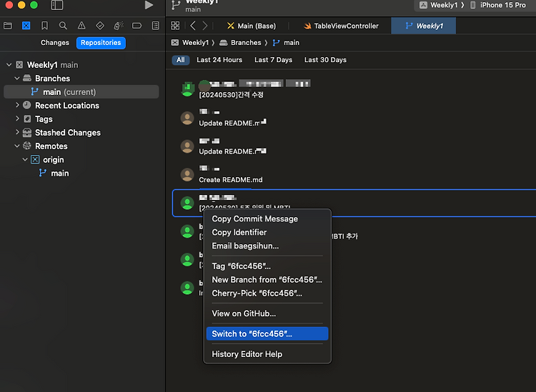Open the Bookmark navigator icon
Screen dimensions: 536x392
[44, 26]
